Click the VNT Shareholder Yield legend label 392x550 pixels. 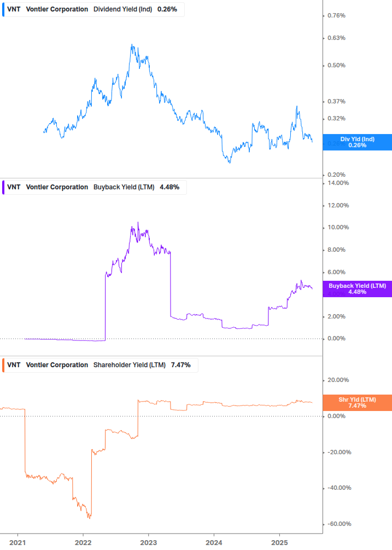tap(100, 365)
